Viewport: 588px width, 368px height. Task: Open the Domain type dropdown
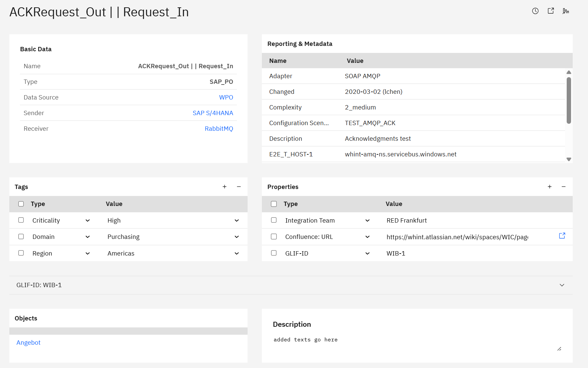click(88, 237)
